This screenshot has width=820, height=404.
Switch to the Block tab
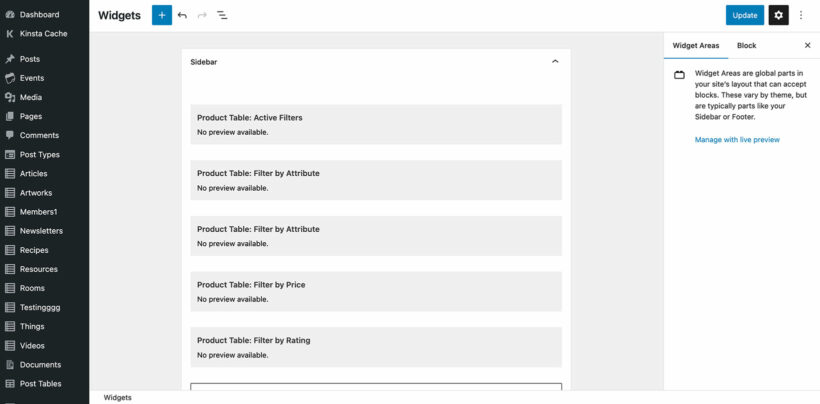(746, 45)
